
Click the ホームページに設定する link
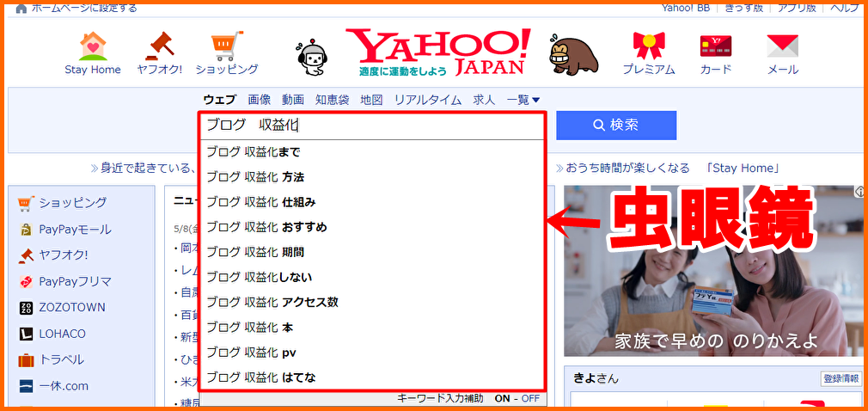pos(84,9)
